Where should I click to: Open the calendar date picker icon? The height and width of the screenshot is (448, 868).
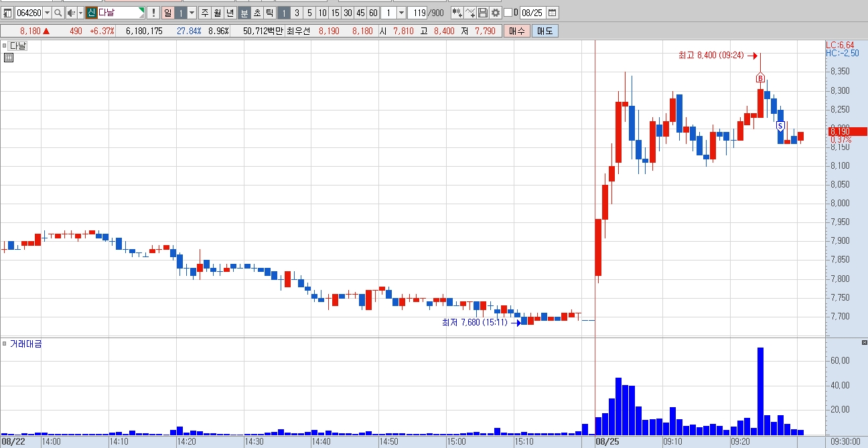pyautogui.click(x=552, y=13)
